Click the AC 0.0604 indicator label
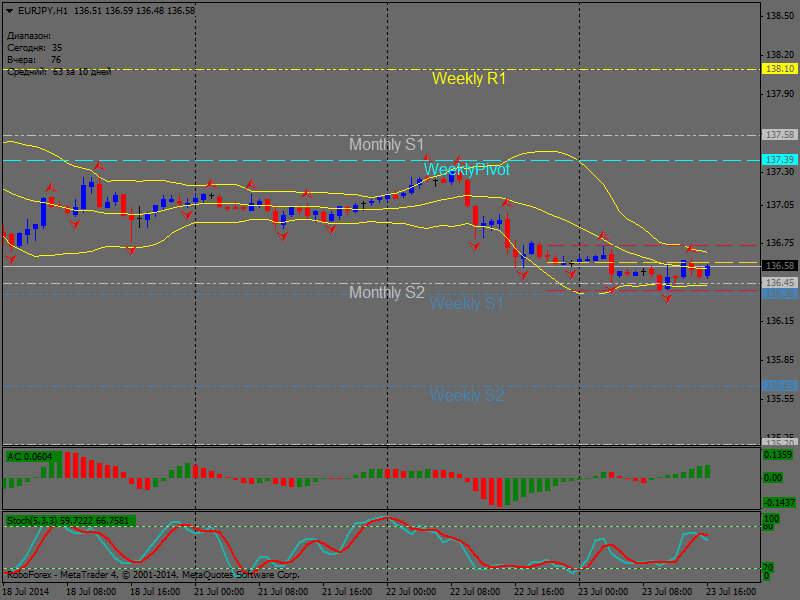The width and height of the screenshot is (800, 600). (x=30, y=457)
